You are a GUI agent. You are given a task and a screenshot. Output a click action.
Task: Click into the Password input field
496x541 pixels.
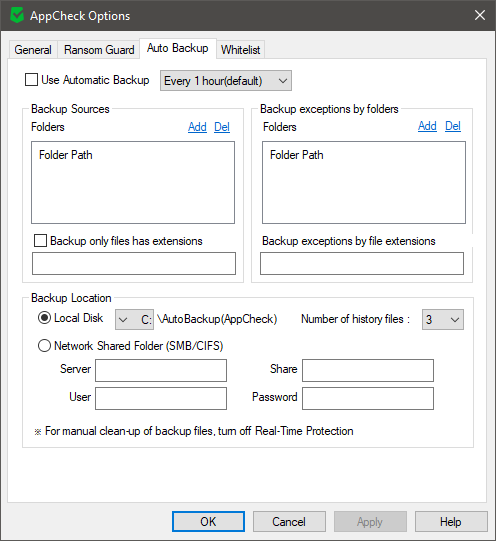pos(368,399)
